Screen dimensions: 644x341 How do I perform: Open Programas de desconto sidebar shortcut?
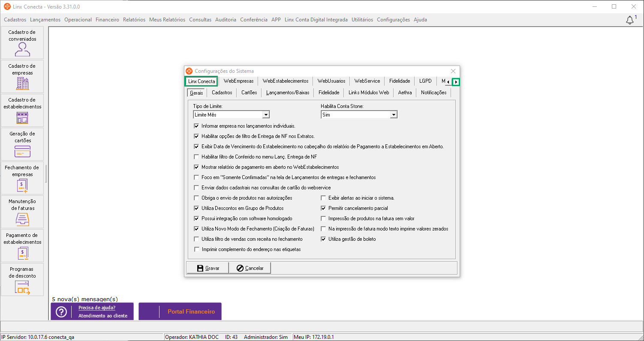tap(22, 280)
